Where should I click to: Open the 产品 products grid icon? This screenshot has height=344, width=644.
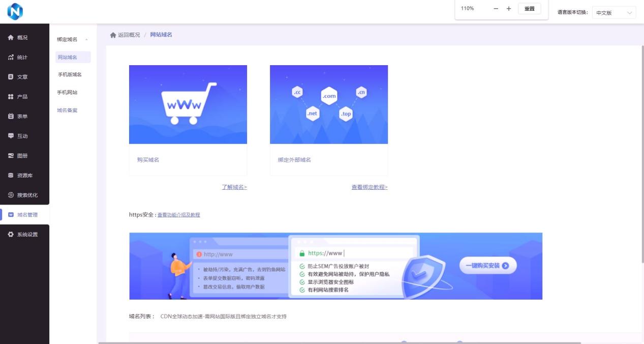(x=11, y=97)
